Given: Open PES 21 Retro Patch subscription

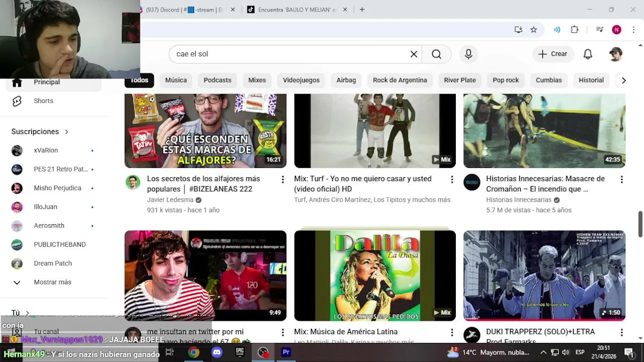Looking at the screenshot, I should [53, 169].
